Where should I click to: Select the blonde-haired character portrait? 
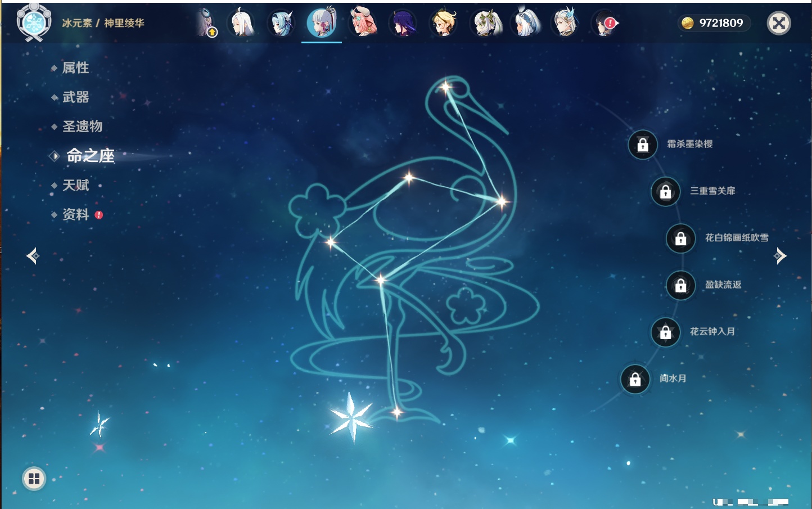444,23
